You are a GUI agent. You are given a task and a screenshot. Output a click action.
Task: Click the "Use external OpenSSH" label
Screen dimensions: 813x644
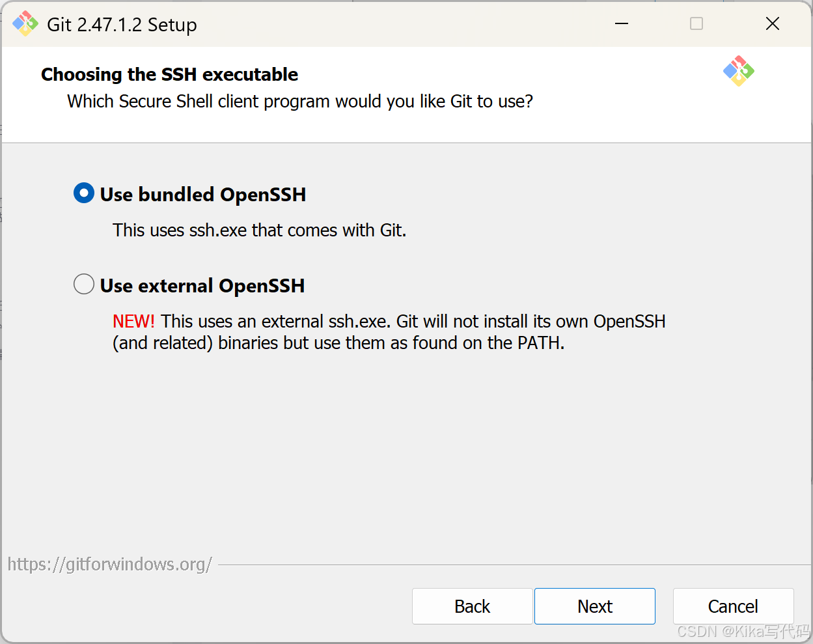pyautogui.click(x=202, y=286)
